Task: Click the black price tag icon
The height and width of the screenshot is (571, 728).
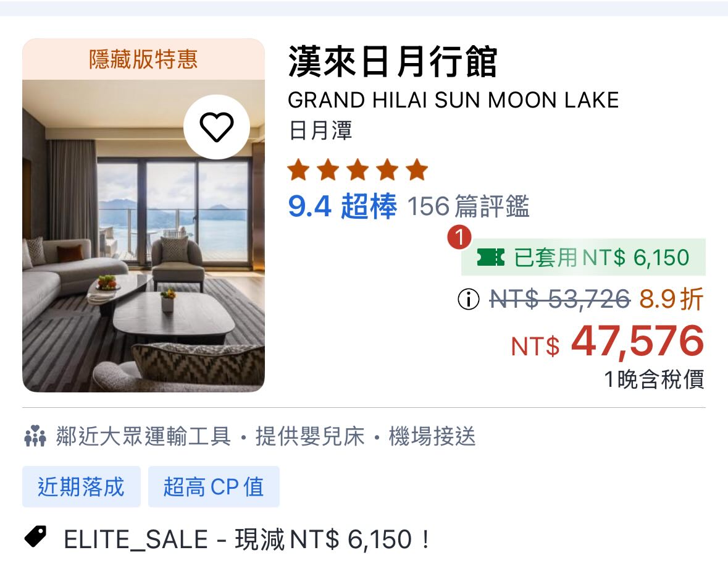Action: (x=36, y=536)
